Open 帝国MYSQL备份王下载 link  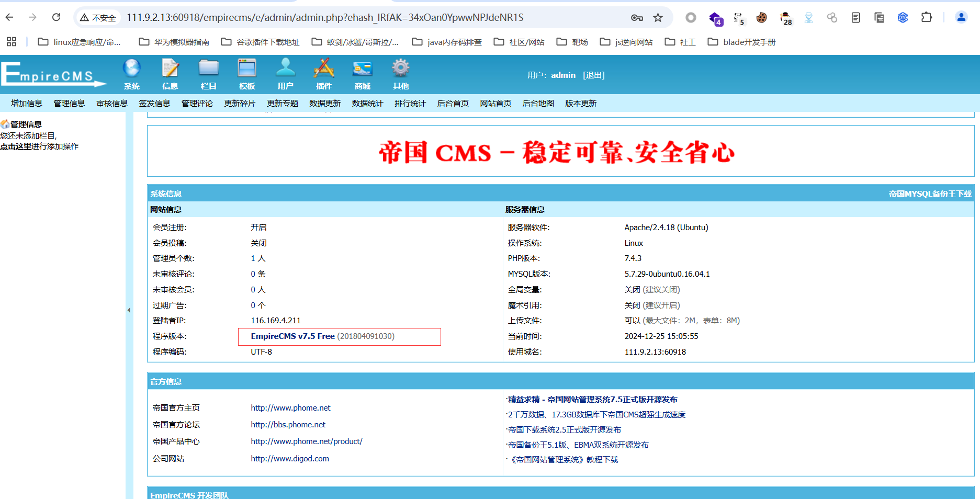click(930, 194)
